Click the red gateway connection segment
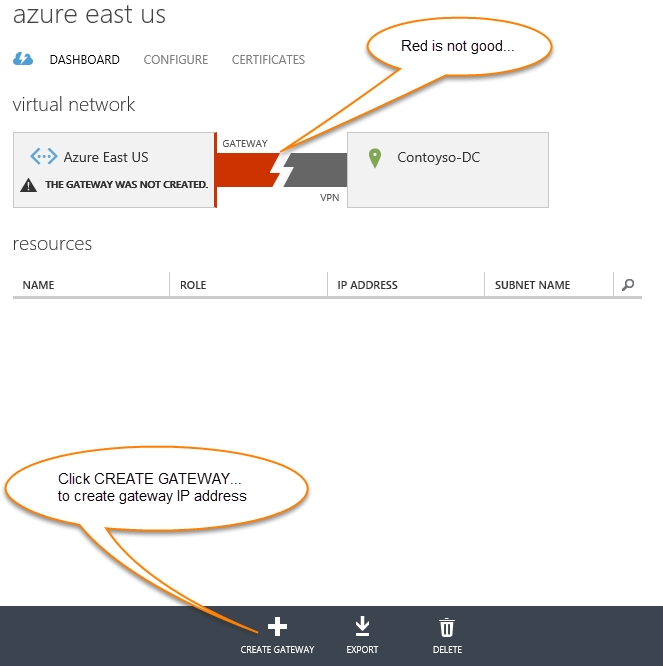Image resolution: width=663 pixels, height=666 pixels. 244,169
